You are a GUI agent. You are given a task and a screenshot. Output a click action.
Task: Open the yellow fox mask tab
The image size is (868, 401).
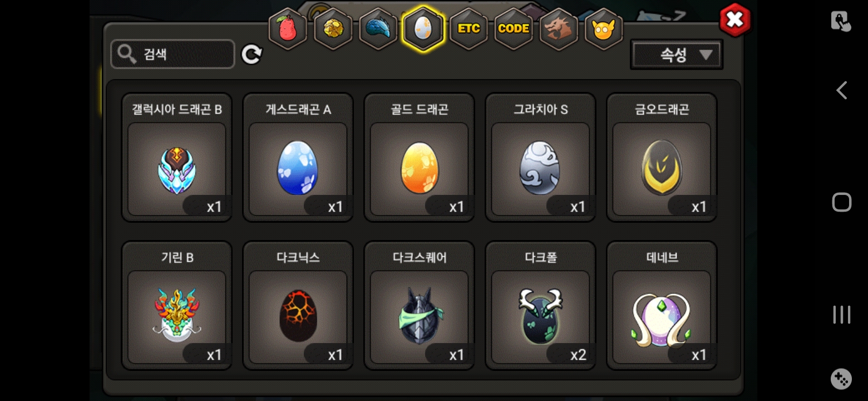pos(604,28)
